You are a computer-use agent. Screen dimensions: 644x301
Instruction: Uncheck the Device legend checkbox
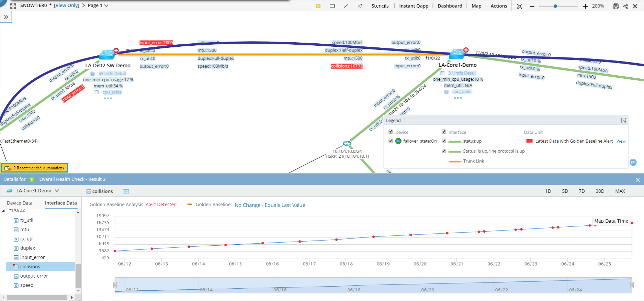[x=391, y=132]
